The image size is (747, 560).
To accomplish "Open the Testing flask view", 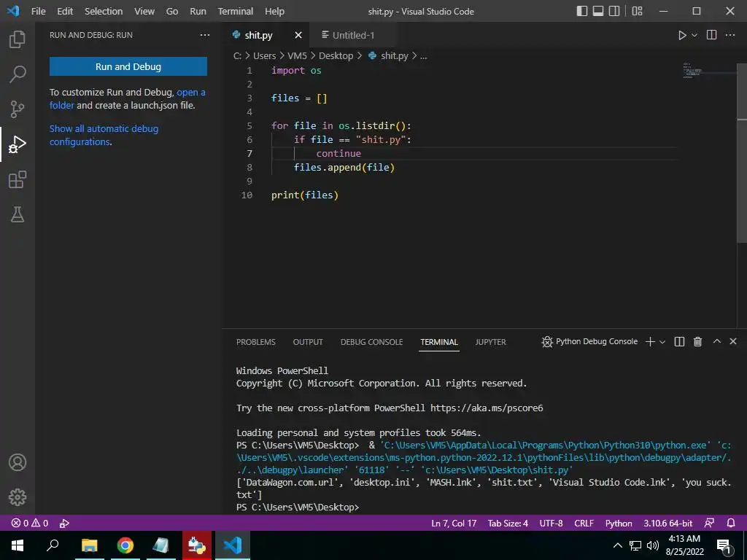I will (18, 215).
